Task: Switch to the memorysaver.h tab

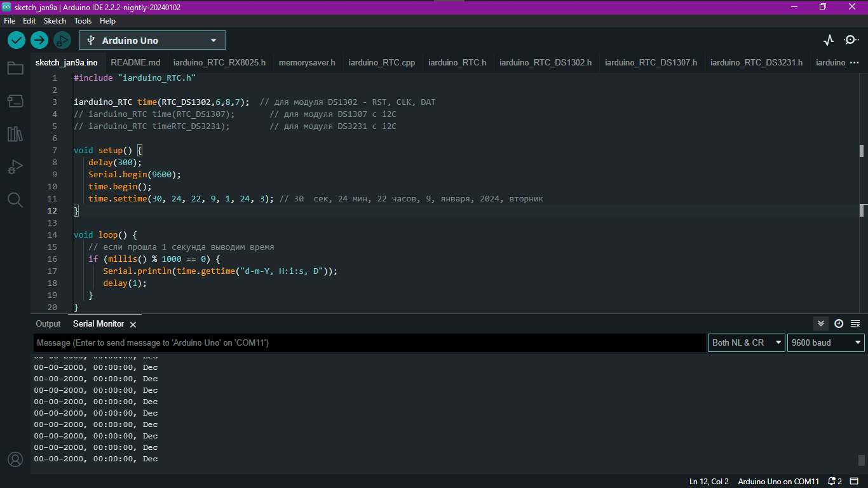Action: (307, 62)
